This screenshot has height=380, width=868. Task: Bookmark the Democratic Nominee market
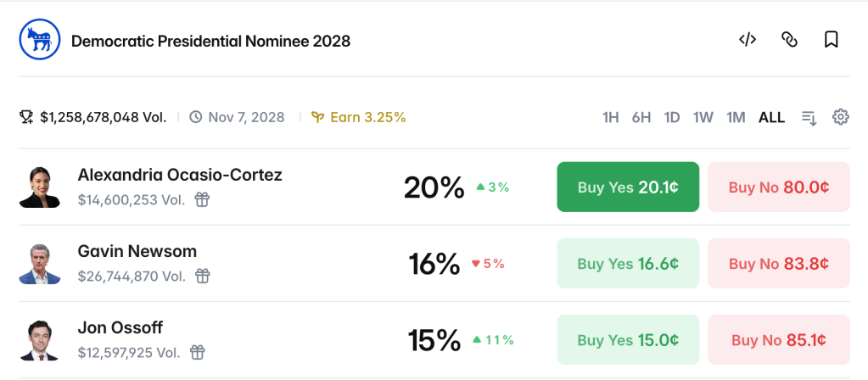click(831, 40)
